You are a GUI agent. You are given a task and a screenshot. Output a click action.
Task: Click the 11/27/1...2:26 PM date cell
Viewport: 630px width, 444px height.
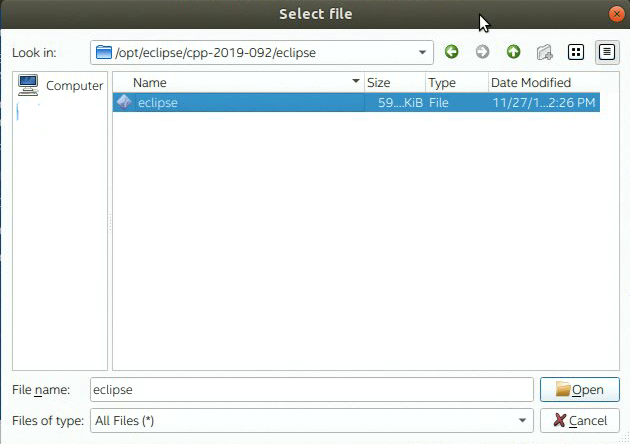pyautogui.click(x=544, y=102)
